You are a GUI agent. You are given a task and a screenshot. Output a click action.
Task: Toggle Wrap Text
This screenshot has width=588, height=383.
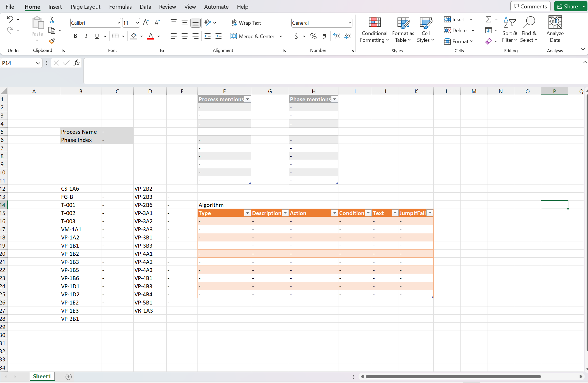tap(246, 23)
